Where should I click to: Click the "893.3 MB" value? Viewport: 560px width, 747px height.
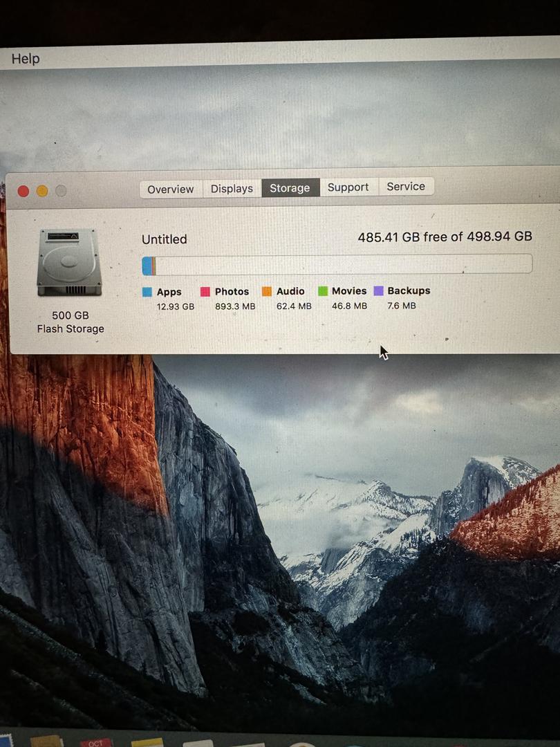(x=235, y=306)
